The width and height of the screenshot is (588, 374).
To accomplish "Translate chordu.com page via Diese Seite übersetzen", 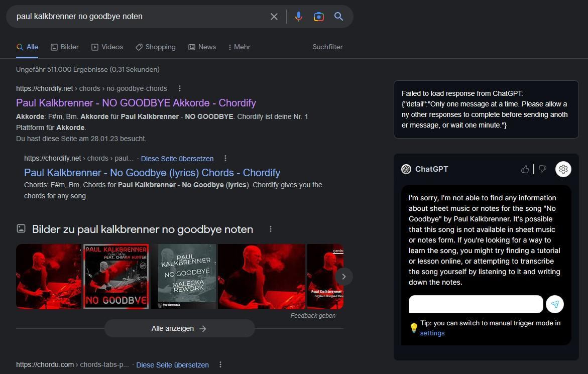I will click(x=173, y=365).
